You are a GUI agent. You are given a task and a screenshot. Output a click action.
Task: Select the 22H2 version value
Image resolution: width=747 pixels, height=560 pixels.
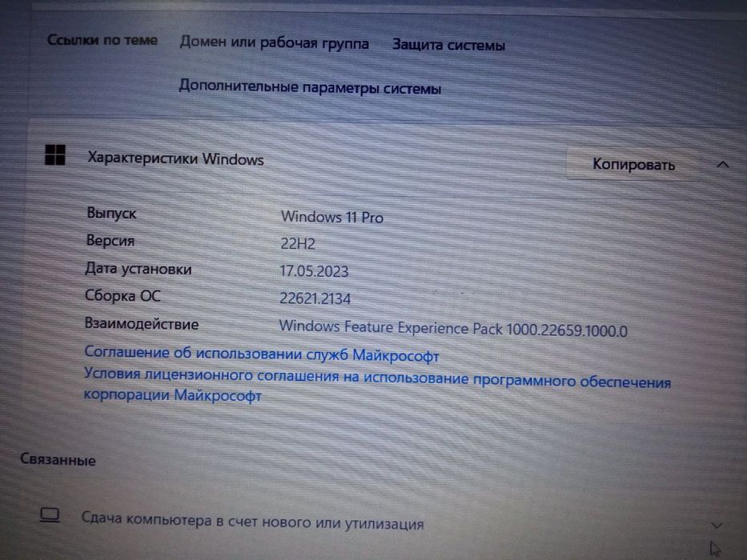point(298,244)
